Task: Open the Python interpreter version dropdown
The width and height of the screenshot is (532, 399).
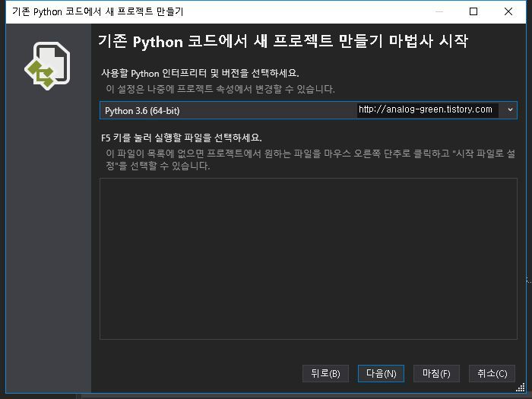Action: pyautogui.click(x=308, y=110)
